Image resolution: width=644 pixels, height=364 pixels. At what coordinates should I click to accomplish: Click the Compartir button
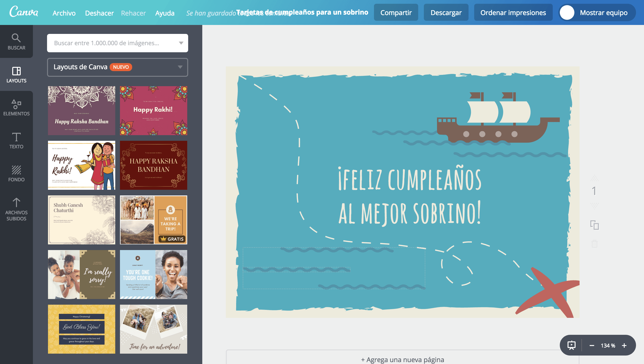396,12
